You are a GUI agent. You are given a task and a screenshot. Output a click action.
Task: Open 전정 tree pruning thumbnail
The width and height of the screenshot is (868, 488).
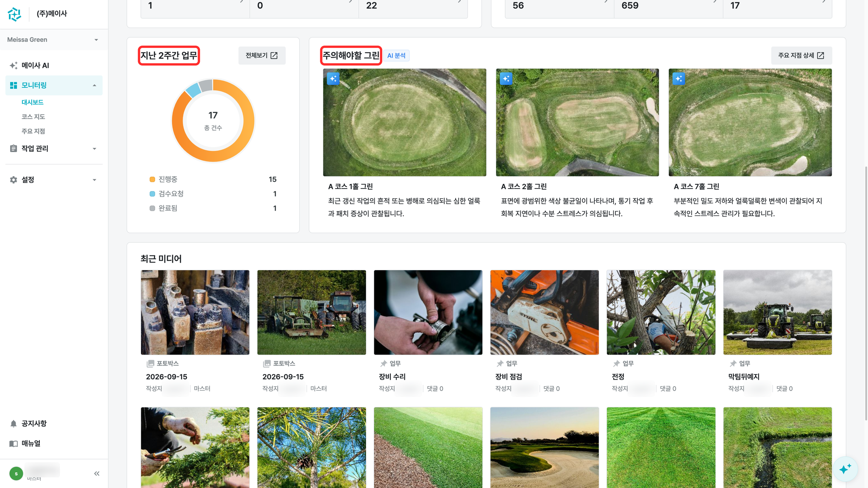(x=661, y=312)
